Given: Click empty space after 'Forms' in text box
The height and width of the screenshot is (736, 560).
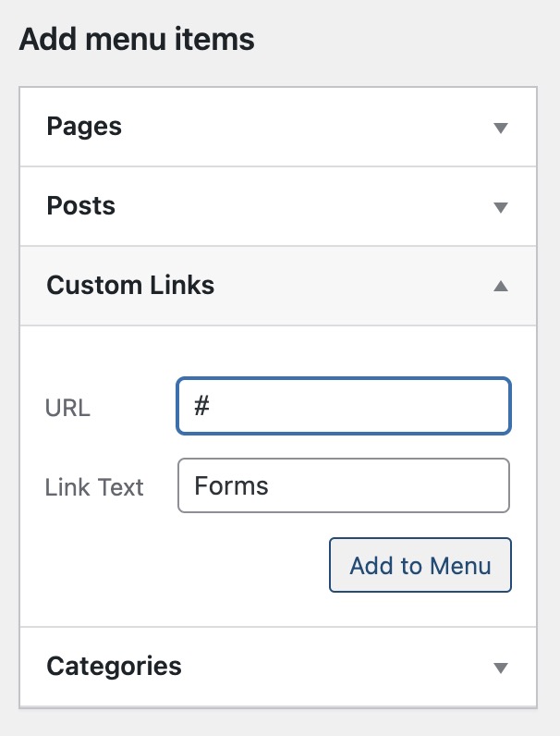Looking at the screenshot, I should click(x=388, y=485).
